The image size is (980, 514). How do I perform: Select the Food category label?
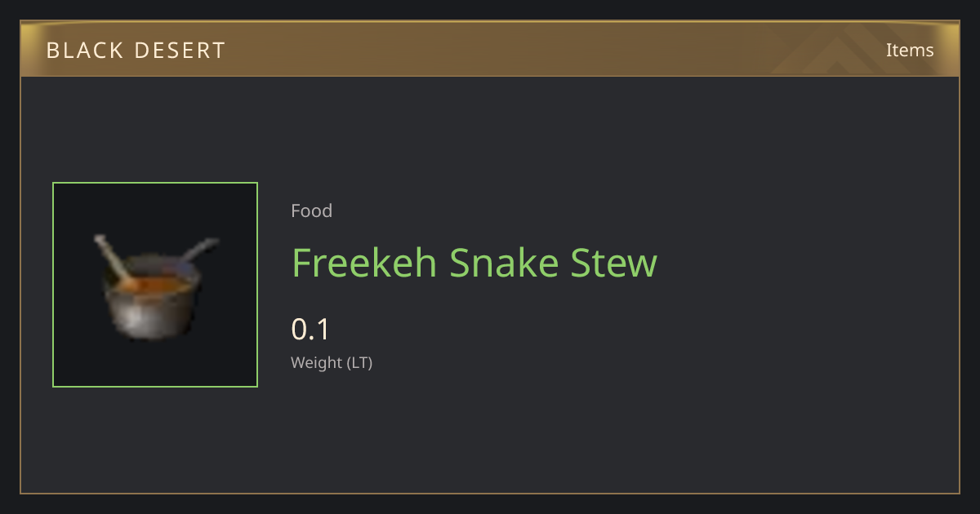[x=311, y=210]
